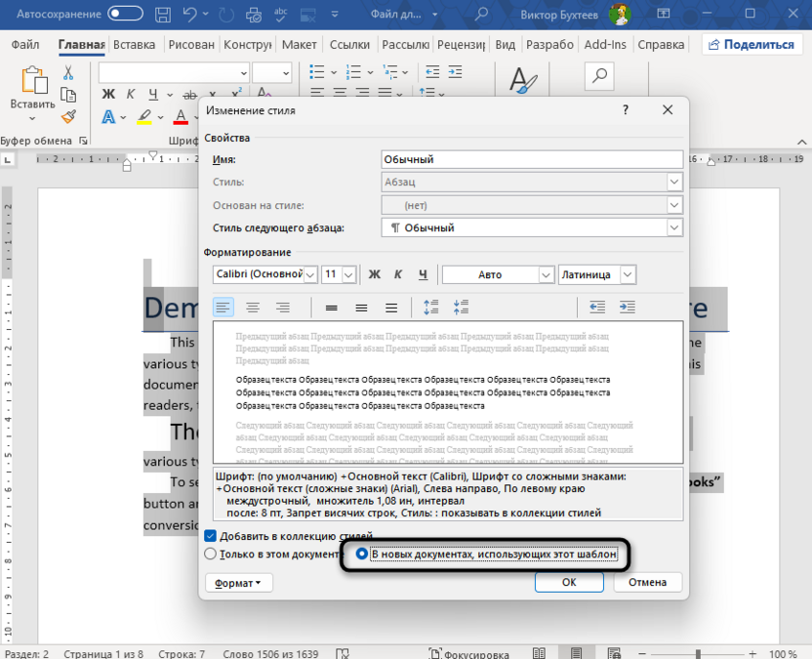Save the document from Quick Access toolbar
Screen dimensions: 812x659
point(162,14)
